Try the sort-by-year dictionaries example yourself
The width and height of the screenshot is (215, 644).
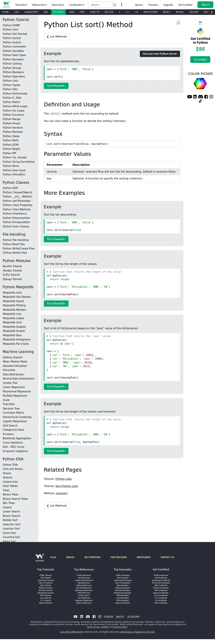coord(56,387)
